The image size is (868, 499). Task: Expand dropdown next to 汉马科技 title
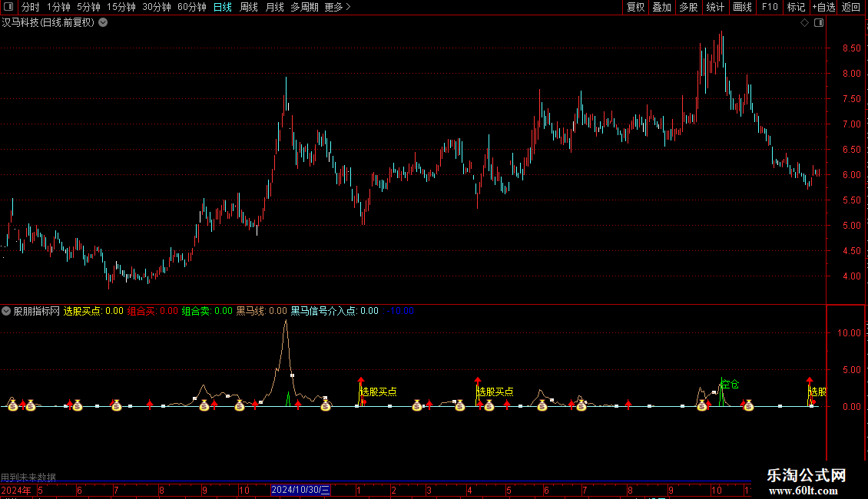click(x=103, y=22)
